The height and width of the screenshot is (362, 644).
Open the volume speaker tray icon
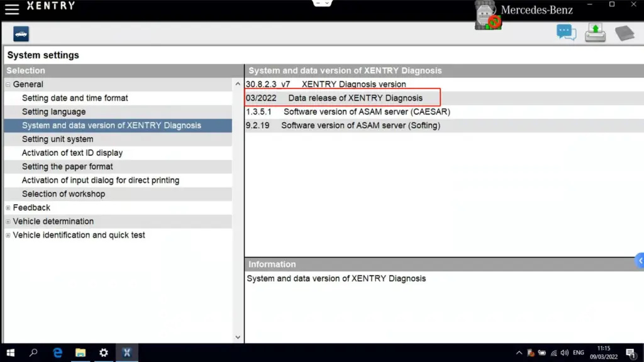pos(565,353)
